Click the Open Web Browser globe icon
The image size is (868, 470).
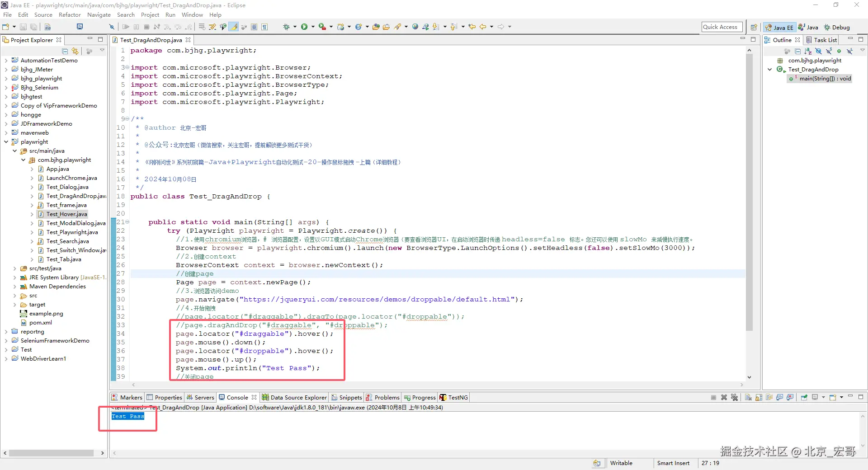tap(415, 27)
